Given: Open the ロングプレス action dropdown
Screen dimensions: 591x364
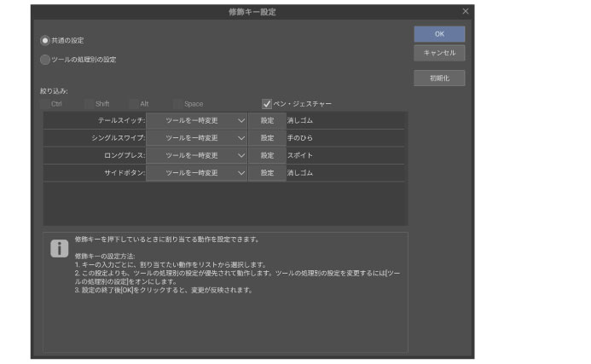Looking at the screenshot, I should pyautogui.click(x=197, y=155).
